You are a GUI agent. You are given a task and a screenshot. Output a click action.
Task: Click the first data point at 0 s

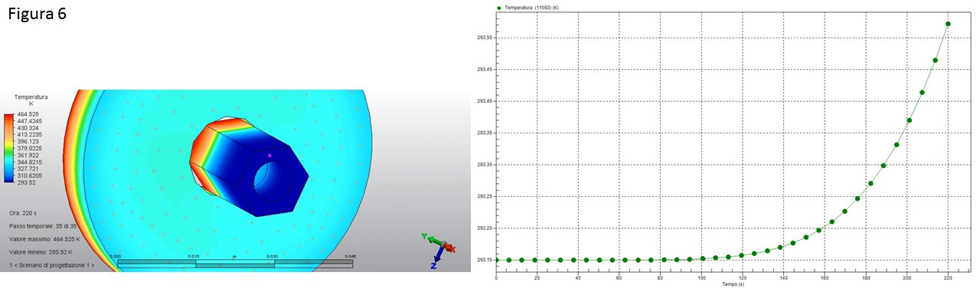[496, 260]
